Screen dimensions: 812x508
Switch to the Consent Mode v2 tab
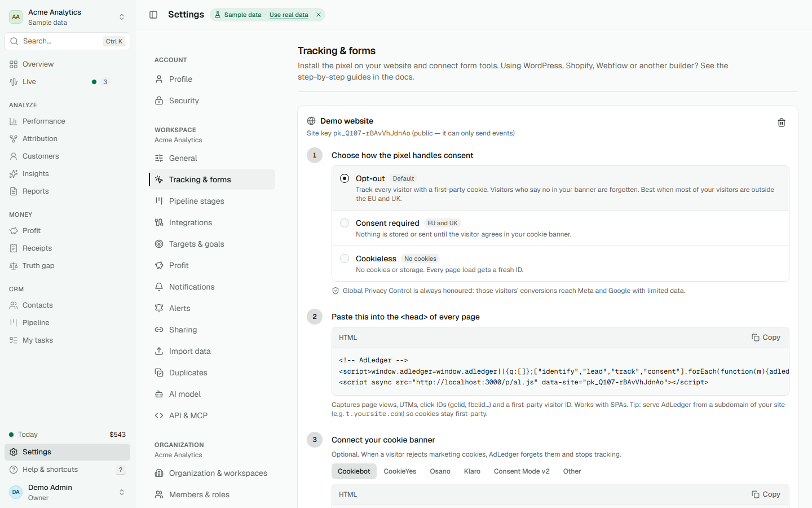(522, 471)
